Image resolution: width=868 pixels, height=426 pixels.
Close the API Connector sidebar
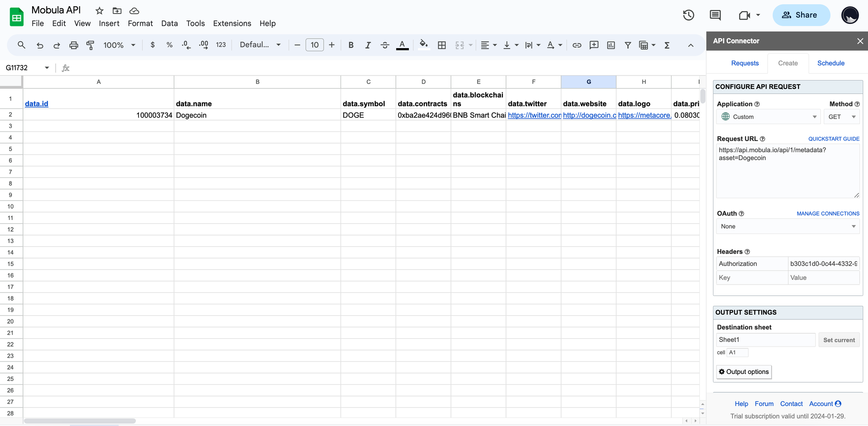point(860,41)
